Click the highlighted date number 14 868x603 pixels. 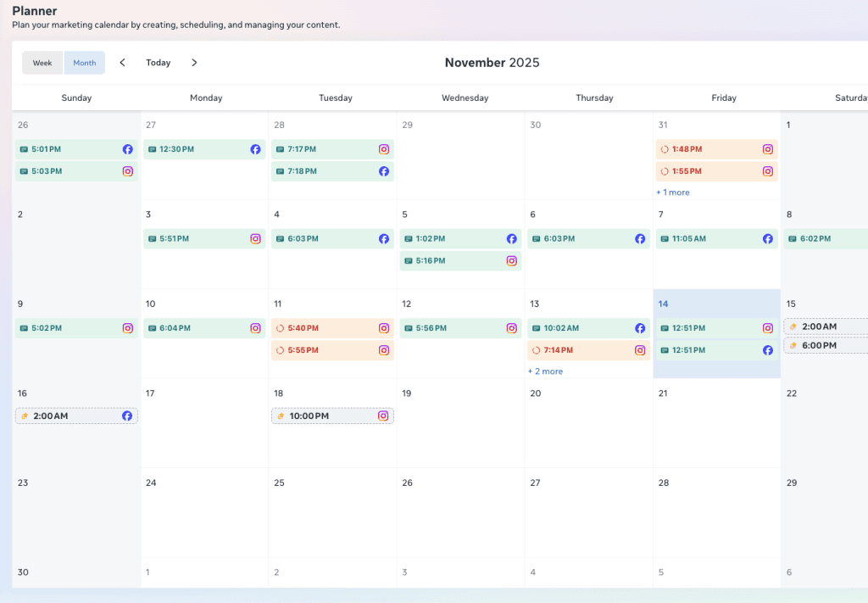(x=663, y=304)
